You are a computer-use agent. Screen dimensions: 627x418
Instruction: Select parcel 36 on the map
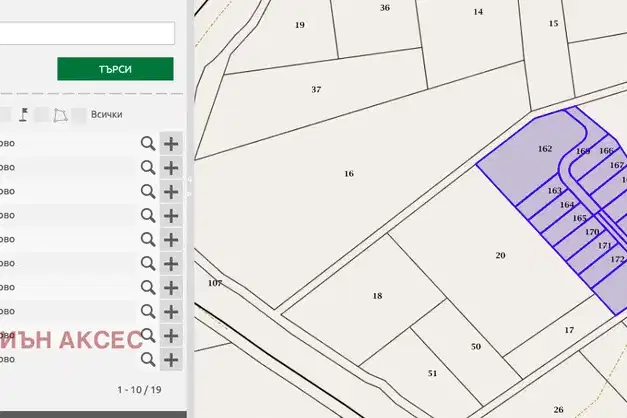(x=385, y=8)
